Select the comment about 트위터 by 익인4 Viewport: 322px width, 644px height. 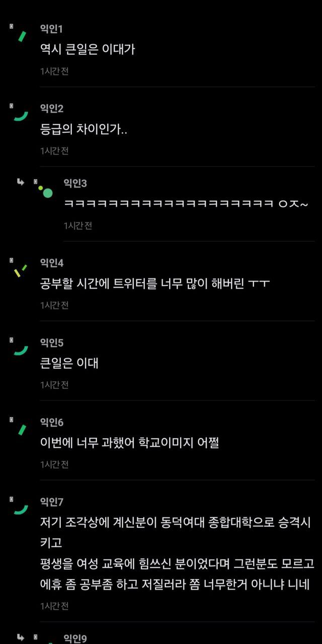(155, 284)
